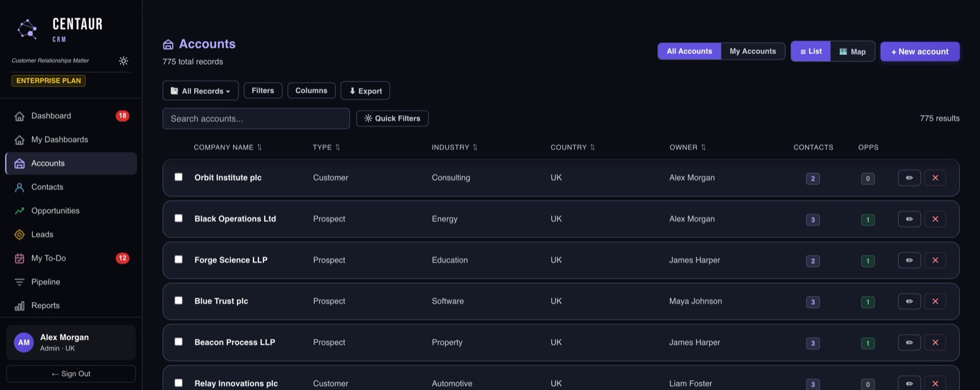Open My Dashboards in the sidebar
This screenshot has width=980, height=390.
tap(71, 140)
